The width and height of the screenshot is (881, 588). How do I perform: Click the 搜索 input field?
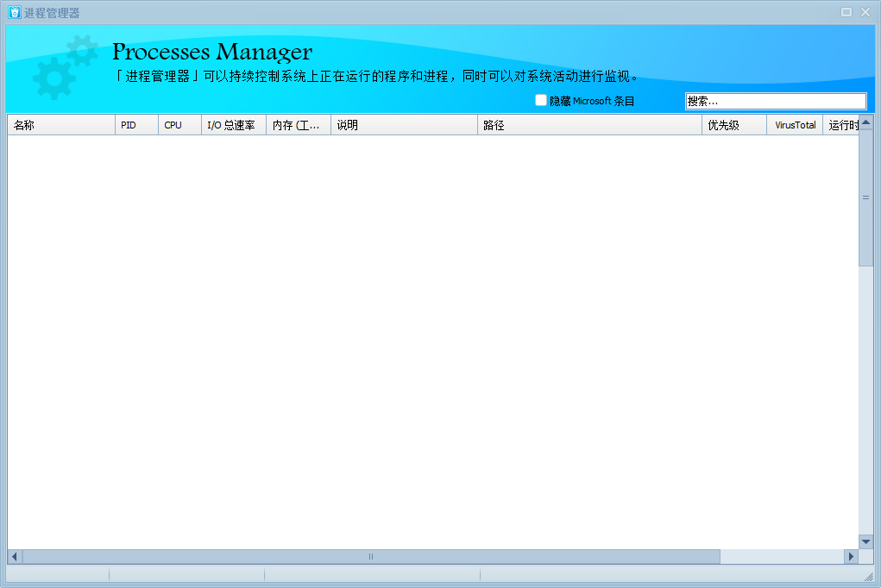775,101
